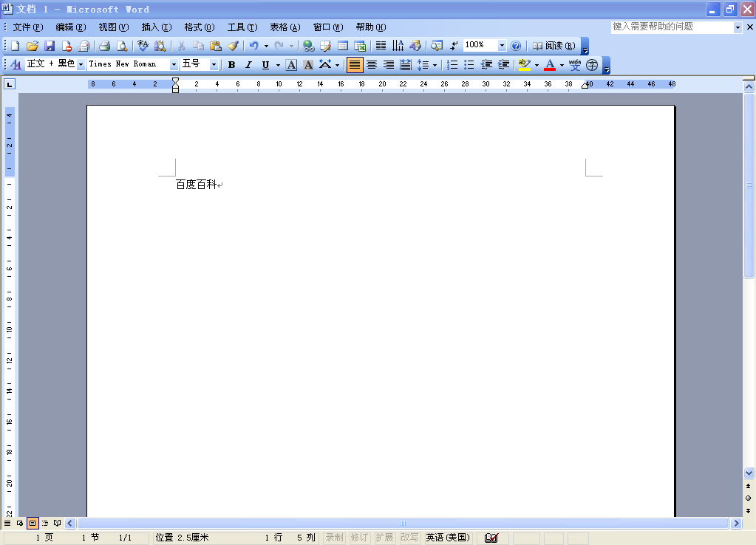Screen dimensions: 756x545
Task: Open the 窗口 menu
Action: 328,27
